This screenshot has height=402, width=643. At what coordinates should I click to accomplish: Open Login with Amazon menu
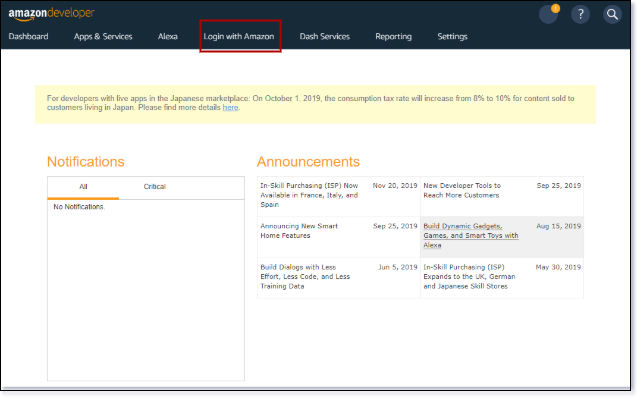pos(239,37)
